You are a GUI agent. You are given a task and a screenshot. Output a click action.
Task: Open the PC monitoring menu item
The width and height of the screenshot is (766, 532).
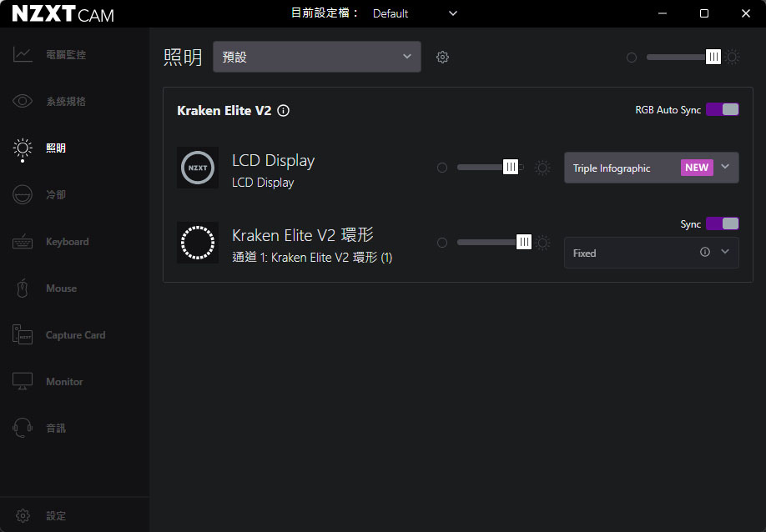click(66, 55)
